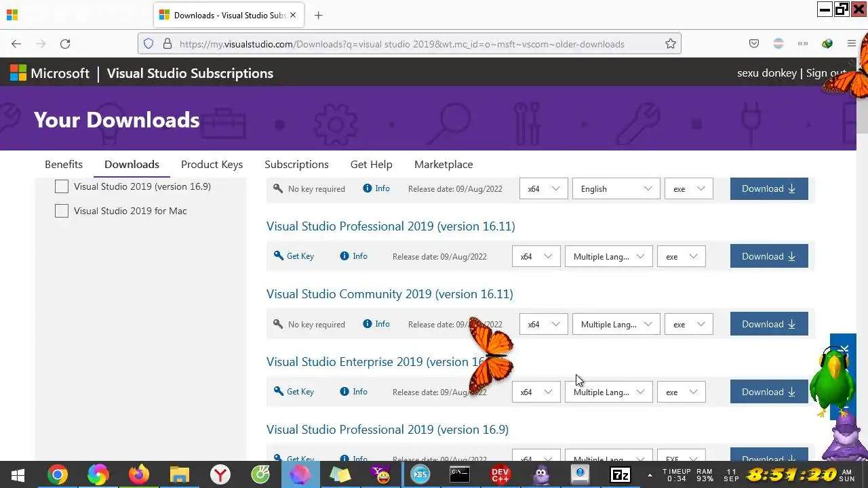Viewport: 868px width, 488px height.
Task: Open the Marketplace tab
Action: click(443, 165)
